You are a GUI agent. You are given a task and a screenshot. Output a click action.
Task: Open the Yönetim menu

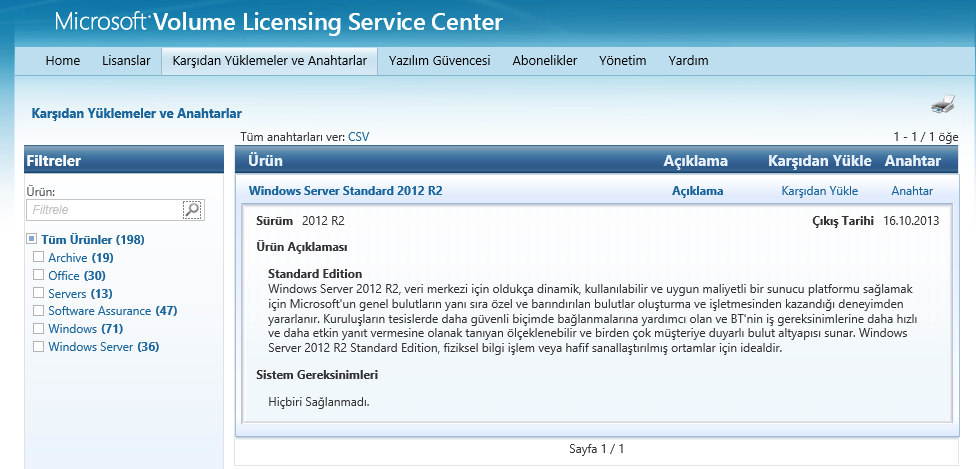click(x=622, y=61)
